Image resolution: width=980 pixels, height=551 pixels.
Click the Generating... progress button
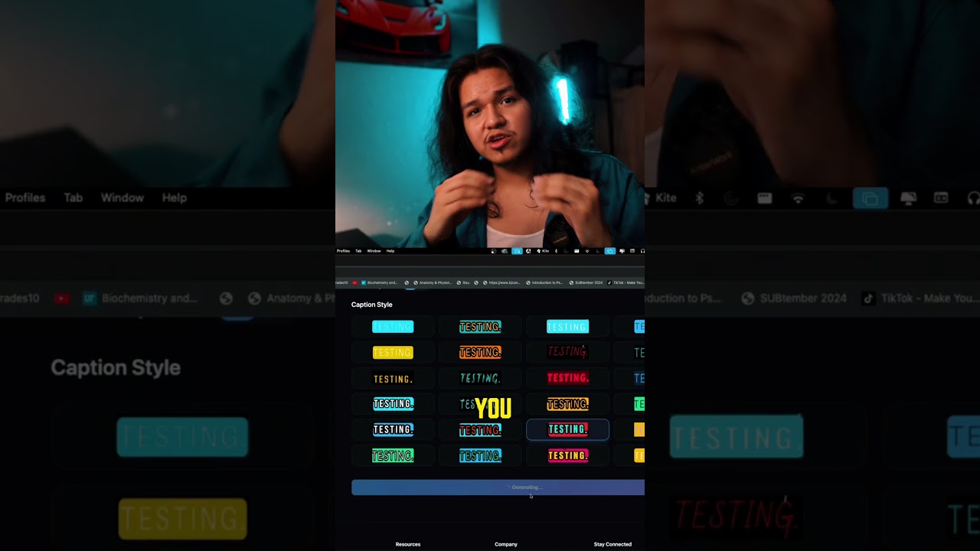[x=498, y=487]
